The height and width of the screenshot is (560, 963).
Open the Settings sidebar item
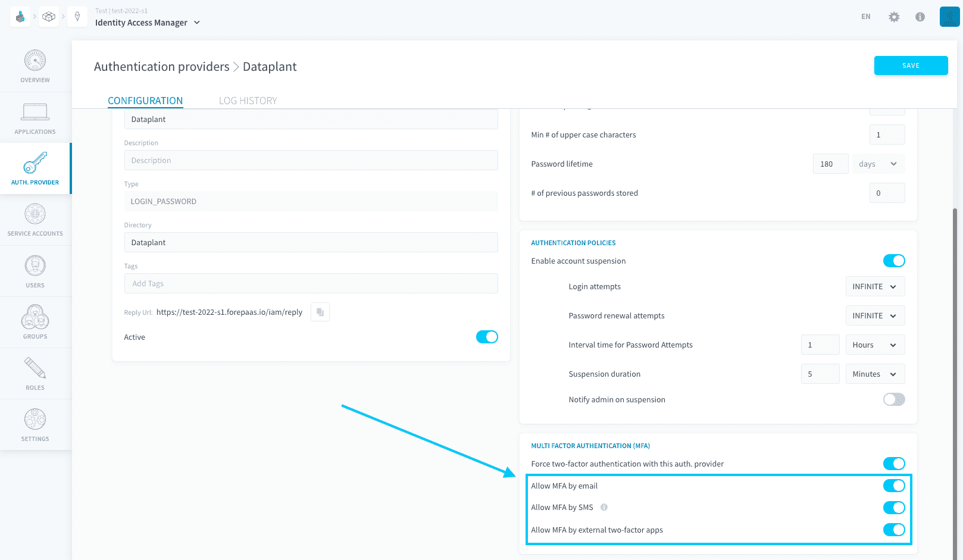point(35,424)
